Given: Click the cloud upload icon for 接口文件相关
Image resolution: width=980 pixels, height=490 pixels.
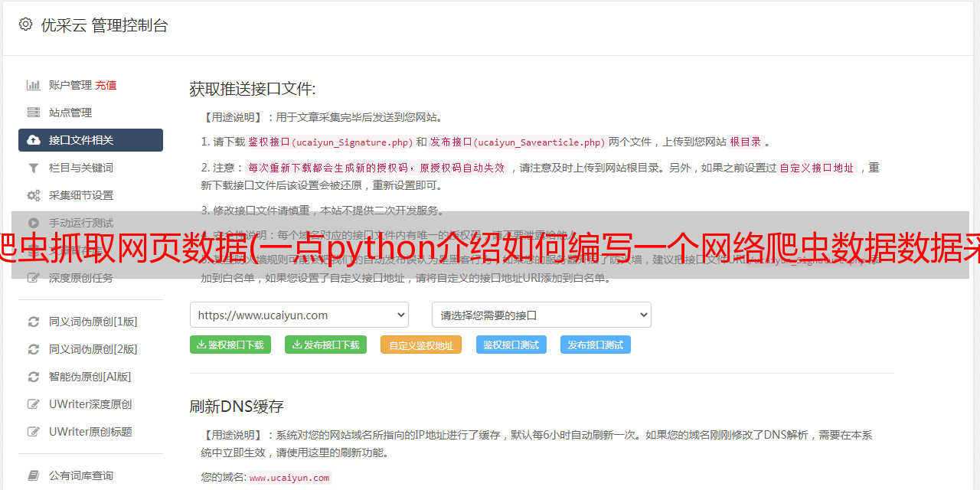Looking at the screenshot, I should 34,140.
